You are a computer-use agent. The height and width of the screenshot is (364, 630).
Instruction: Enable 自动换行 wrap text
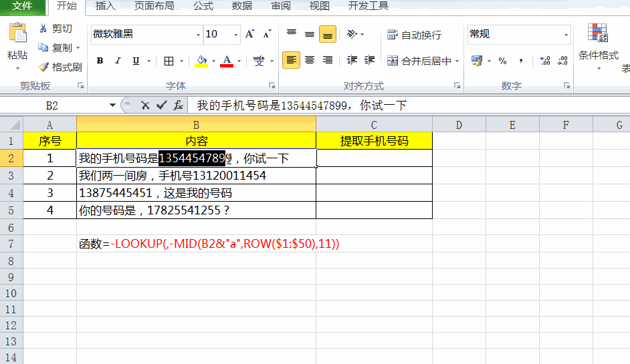tap(414, 35)
